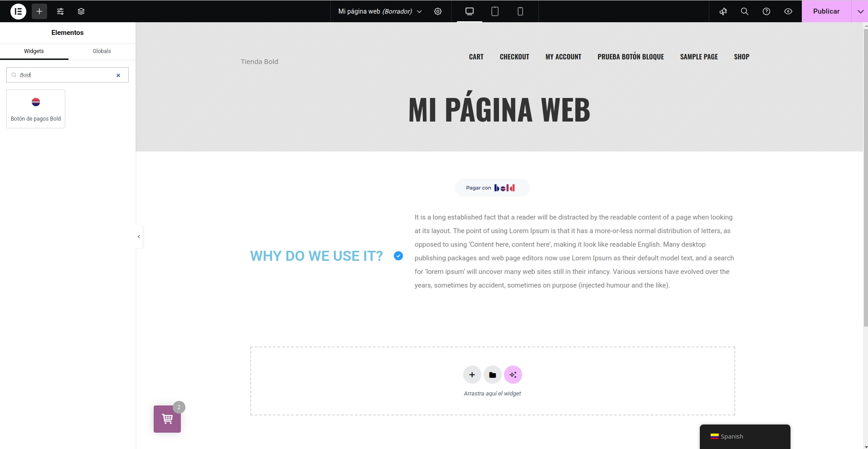Switch to tablet responsive view
The image size is (868, 449).
pos(495,11)
